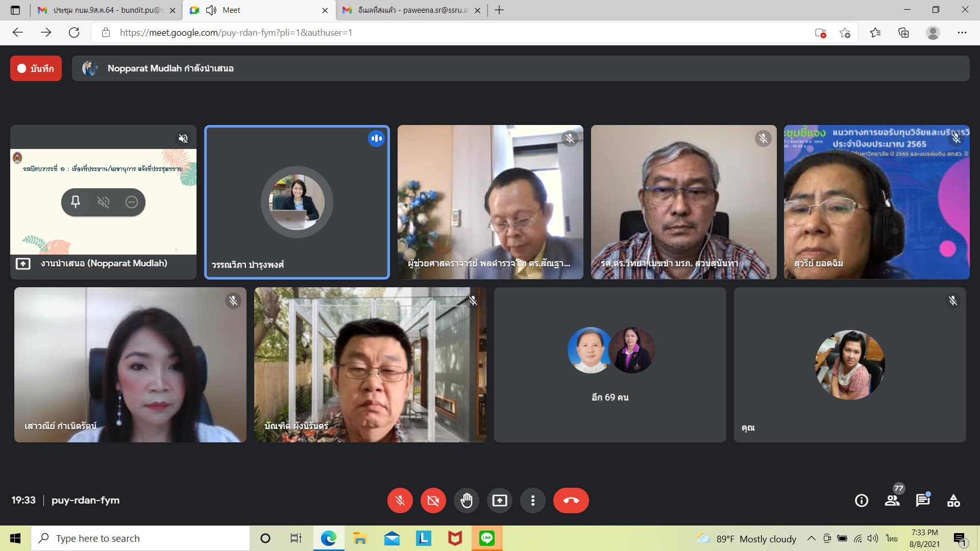The image size is (980, 551).
Task: Pin the Nopparat Mudlah presentation tile
Action: coord(76,202)
